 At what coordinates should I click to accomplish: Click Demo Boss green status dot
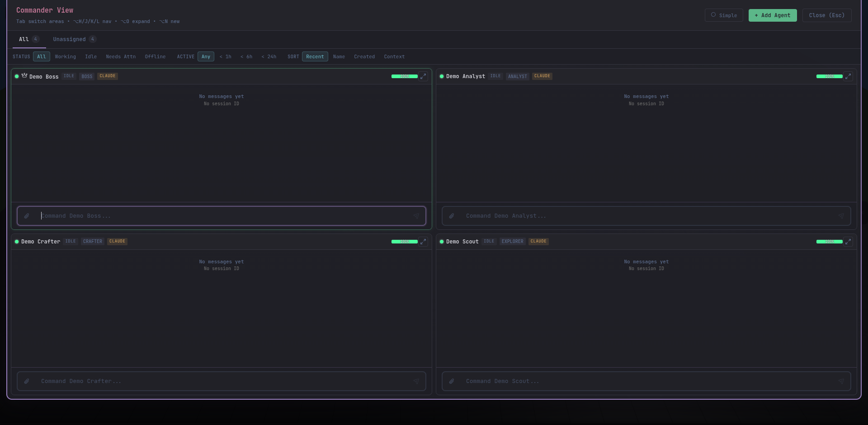point(17,76)
